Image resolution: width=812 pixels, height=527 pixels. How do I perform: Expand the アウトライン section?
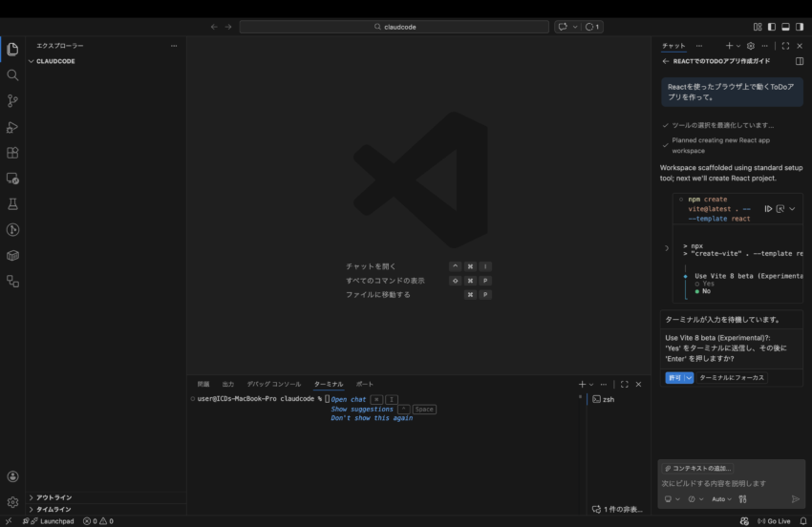53,497
